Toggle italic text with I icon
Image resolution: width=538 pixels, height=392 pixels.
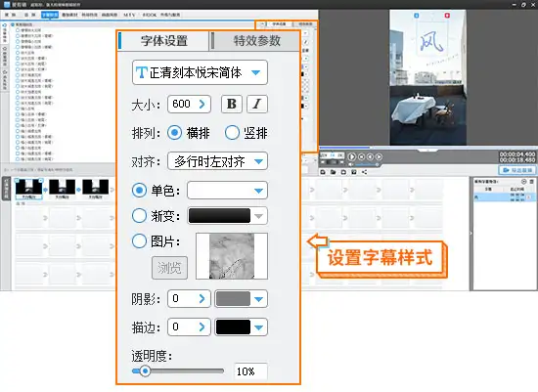pyautogui.click(x=257, y=104)
